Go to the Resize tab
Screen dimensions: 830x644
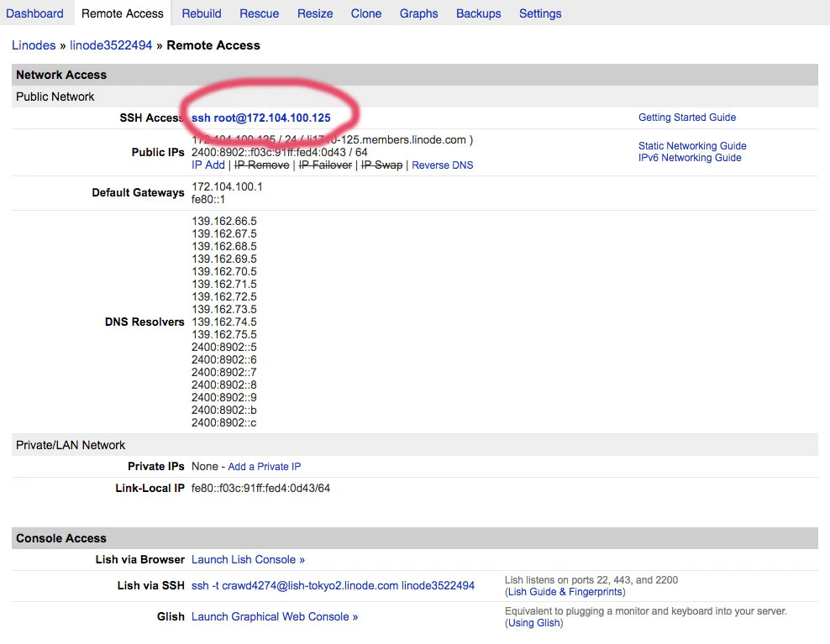tap(315, 13)
